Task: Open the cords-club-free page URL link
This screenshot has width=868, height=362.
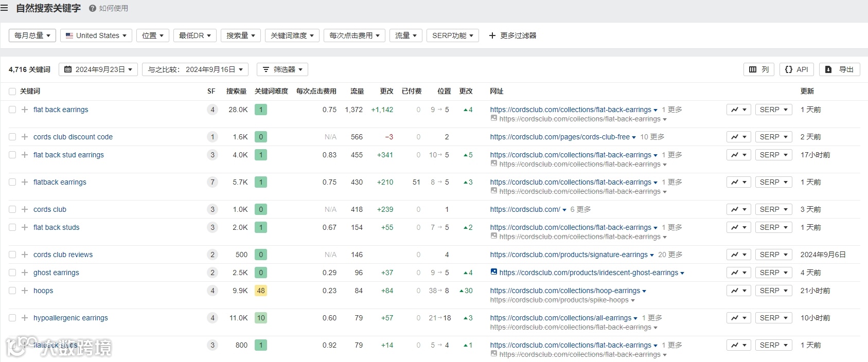Action: tap(560, 137)
